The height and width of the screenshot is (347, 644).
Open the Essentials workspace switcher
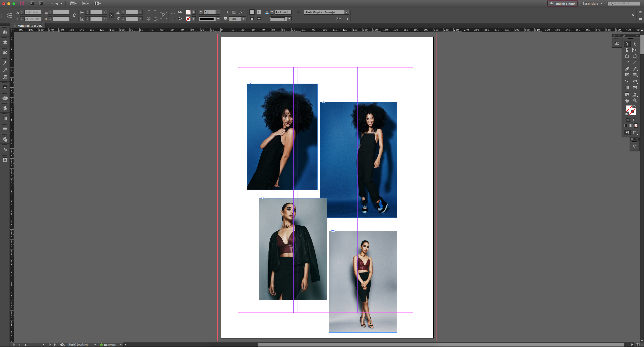592,4
